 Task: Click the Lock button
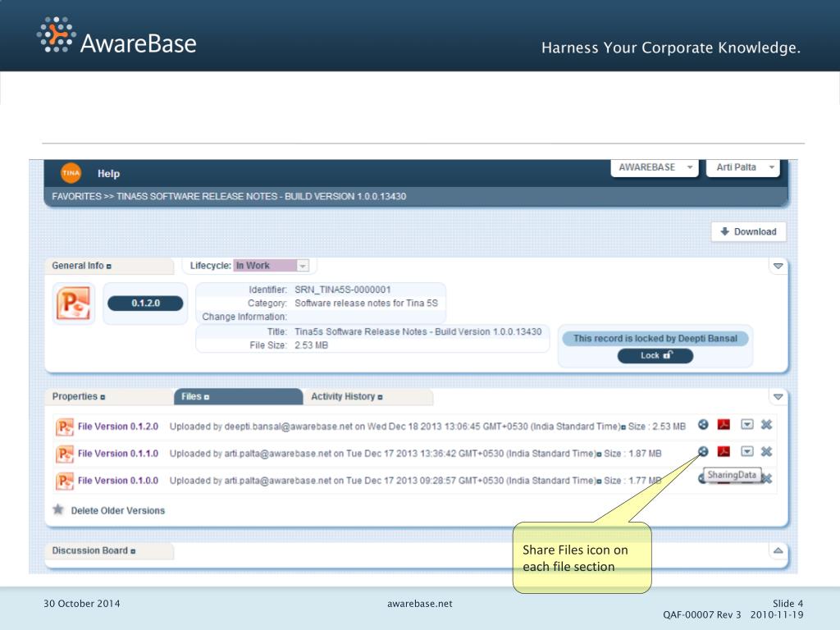655,356
